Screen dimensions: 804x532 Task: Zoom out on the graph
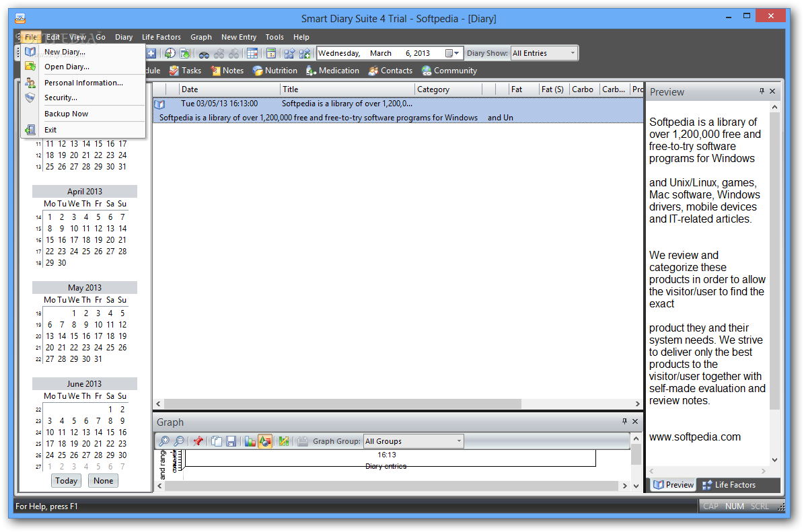pyautogui.click(x=179, y=441)
